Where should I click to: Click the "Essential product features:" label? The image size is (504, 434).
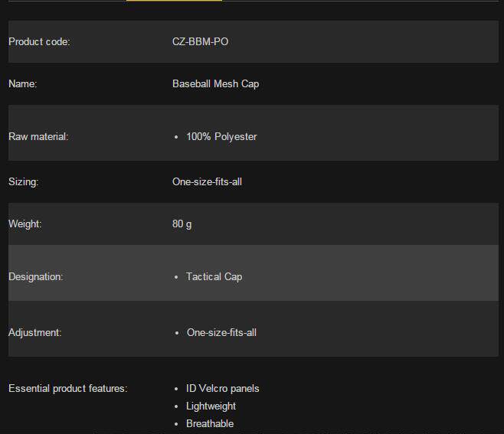(x=67, y=388)
